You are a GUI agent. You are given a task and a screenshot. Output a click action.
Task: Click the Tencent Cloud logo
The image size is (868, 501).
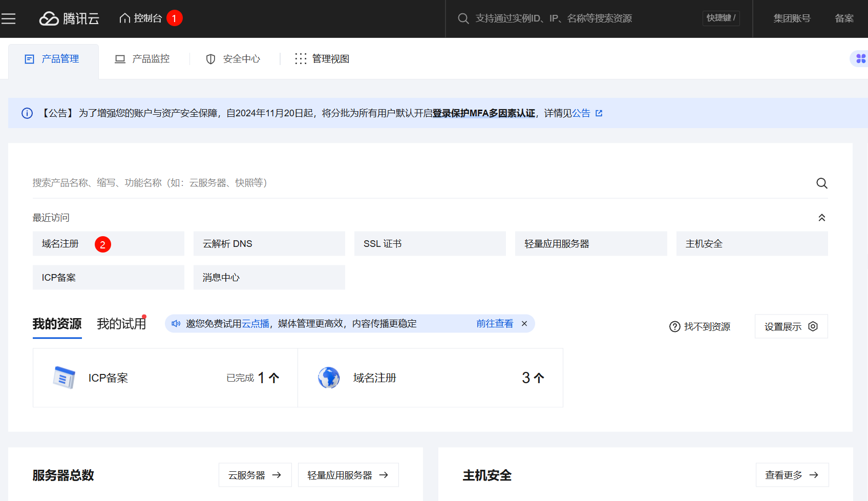coord(69,18)
